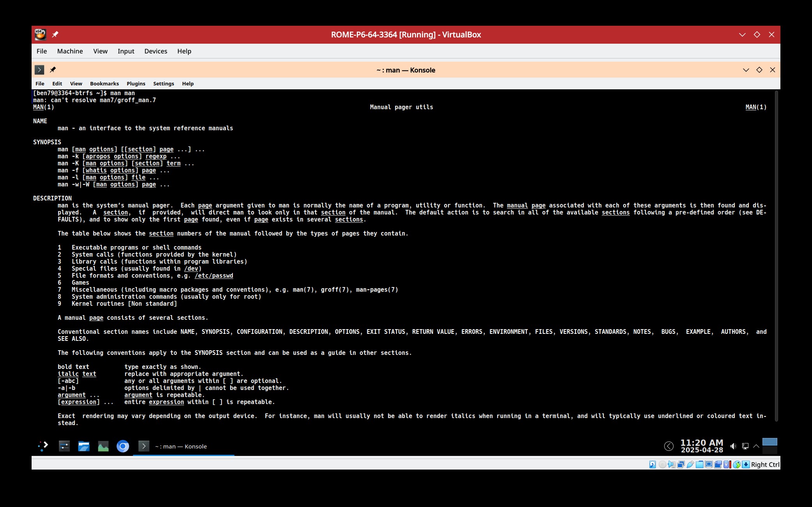Open the network connections tray icon
This screenshot has height=507, width=812.
coord(745,446)
